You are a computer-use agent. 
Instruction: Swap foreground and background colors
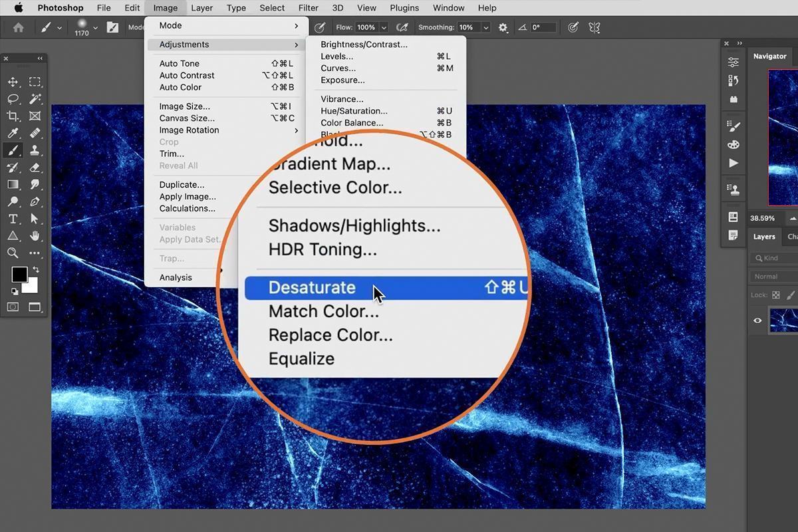pos(35,269)
